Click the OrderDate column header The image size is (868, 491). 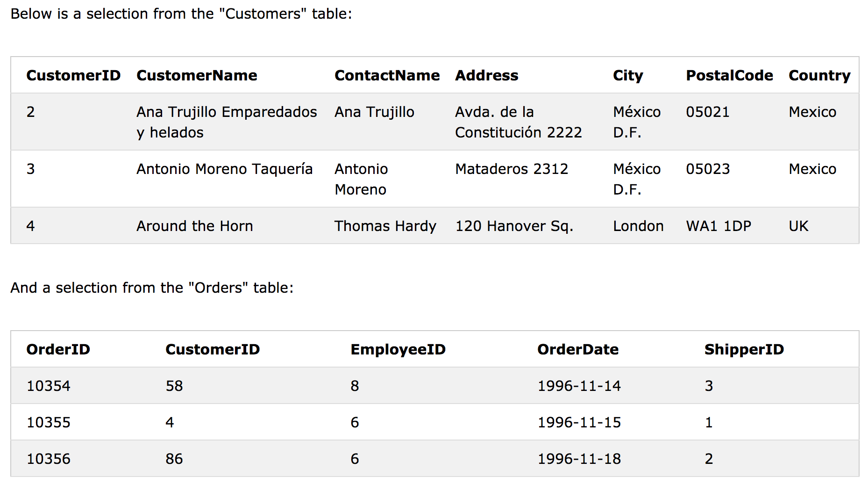(x=578, y=349)
